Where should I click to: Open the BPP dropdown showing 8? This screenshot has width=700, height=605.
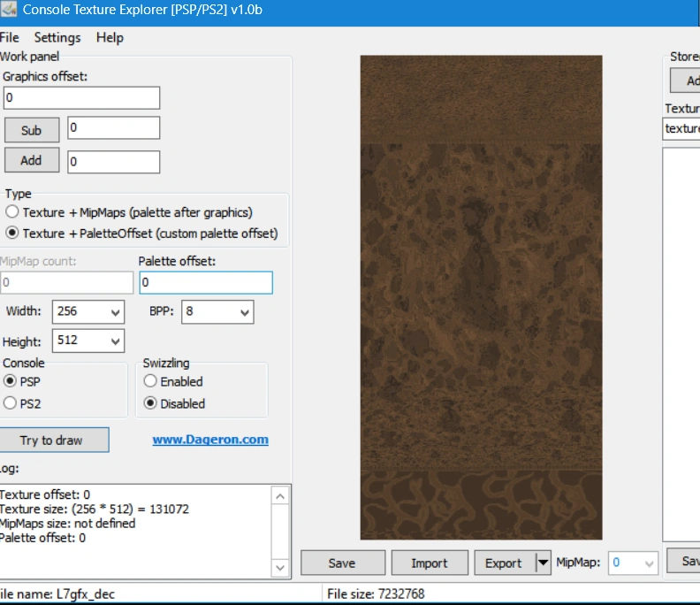[217, 312]
